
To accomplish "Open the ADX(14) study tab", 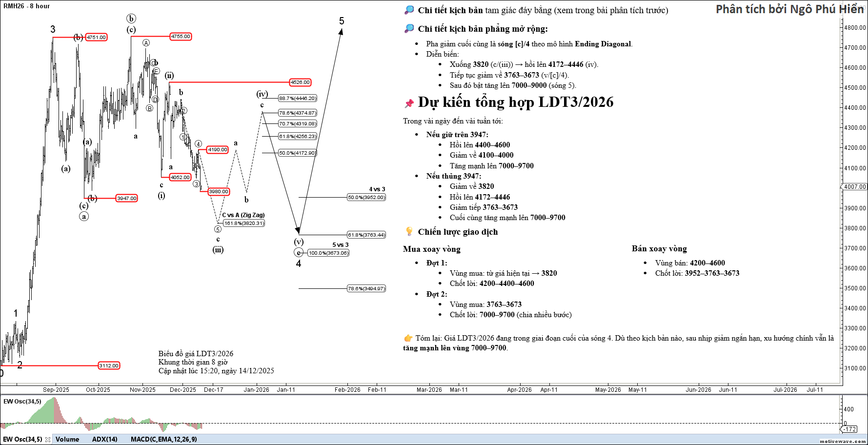I will [x=105, y=439].
